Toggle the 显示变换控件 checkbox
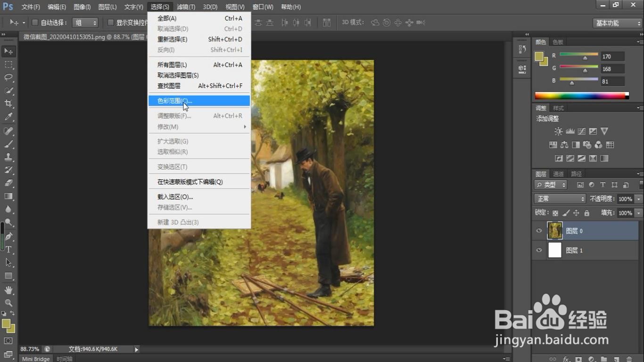The width and height of the screenshot is (644, 362). (111, 22)
